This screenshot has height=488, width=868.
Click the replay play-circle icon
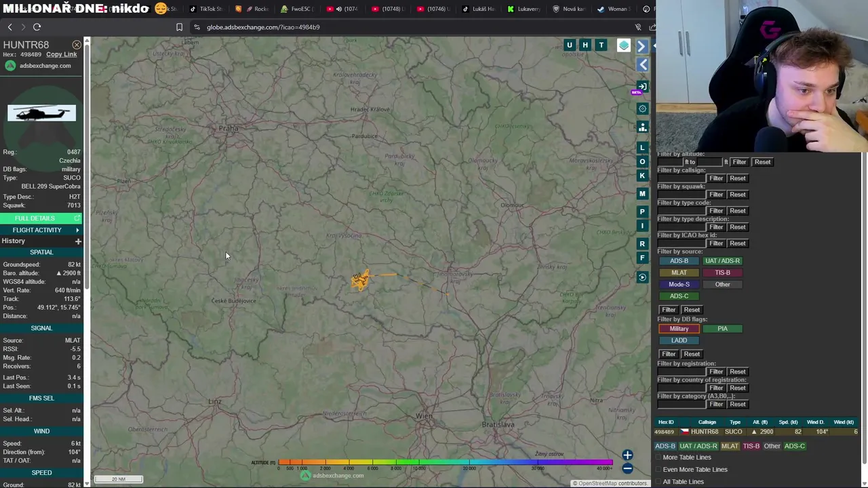click(642, 277)
